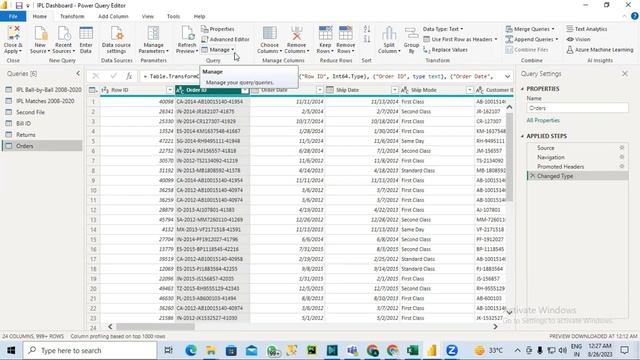
Task: Open the Advanced Editor
Action: (225, 39)
